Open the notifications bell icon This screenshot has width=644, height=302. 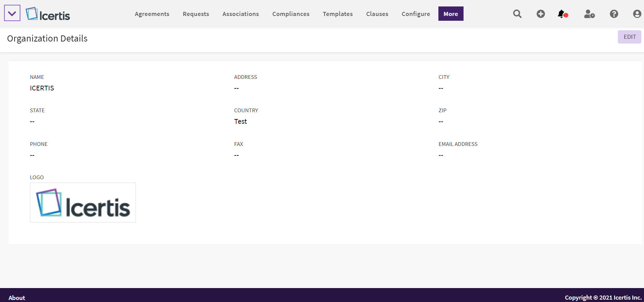(x=562, y=14)
